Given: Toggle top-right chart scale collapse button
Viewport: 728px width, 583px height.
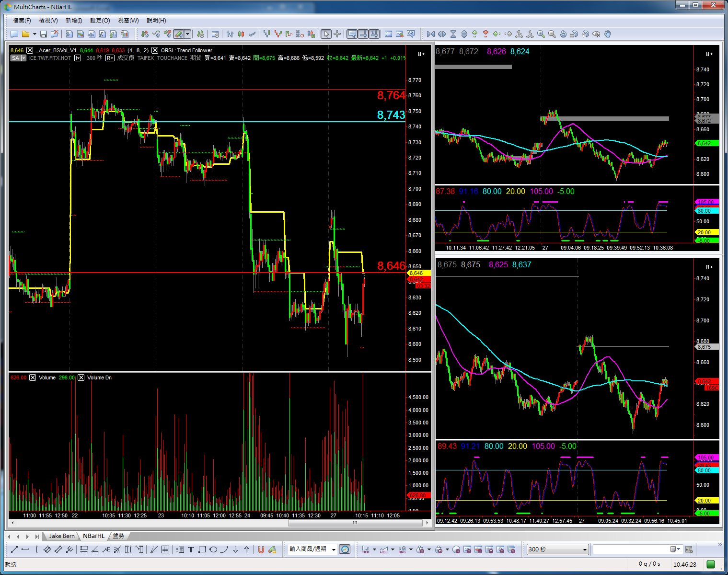Looking at the screenshot, I should coord(709,54).
